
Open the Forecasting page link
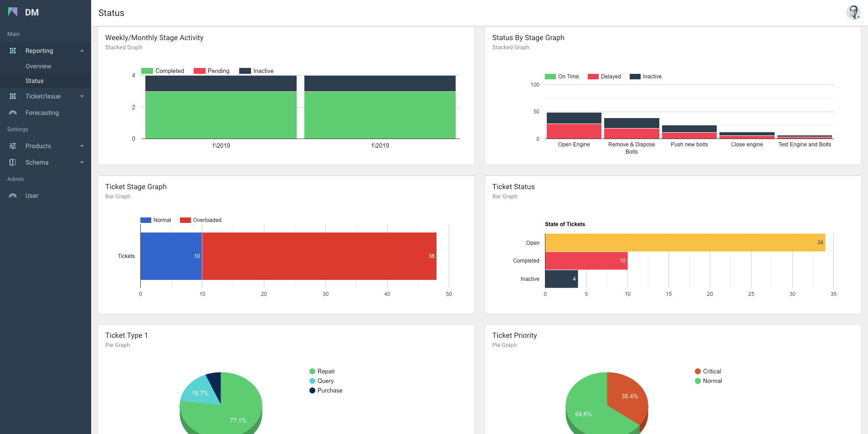[x=42, y=113]
